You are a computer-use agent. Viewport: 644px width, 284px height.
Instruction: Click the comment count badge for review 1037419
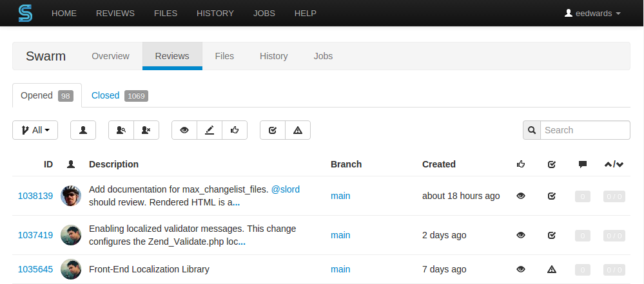[x=582, y=235]
